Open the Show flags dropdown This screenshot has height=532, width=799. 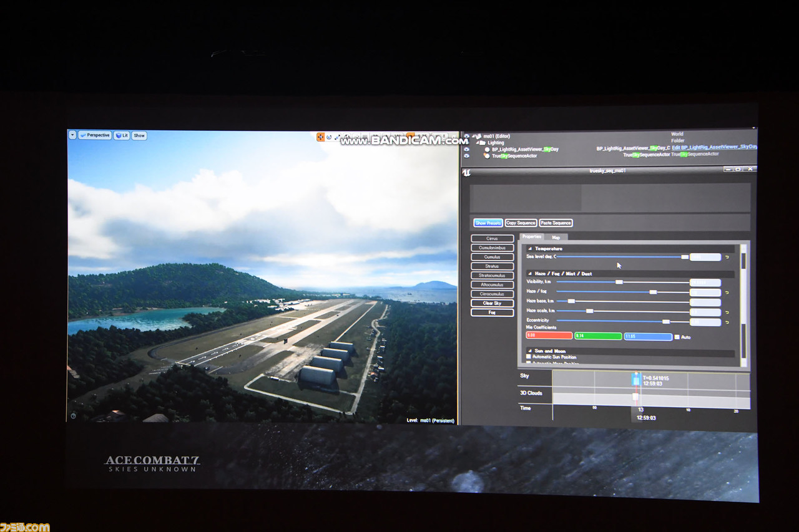click(139, 135)
